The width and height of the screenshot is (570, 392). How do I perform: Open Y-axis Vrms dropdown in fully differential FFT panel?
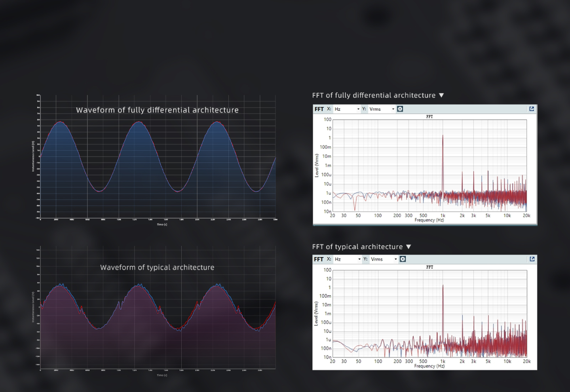(382, 109)
